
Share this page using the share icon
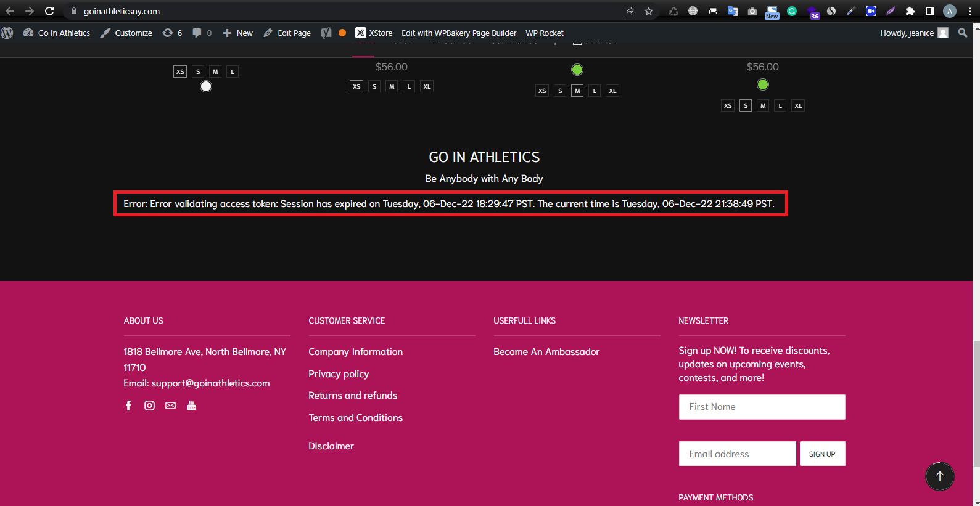[629, 11]
